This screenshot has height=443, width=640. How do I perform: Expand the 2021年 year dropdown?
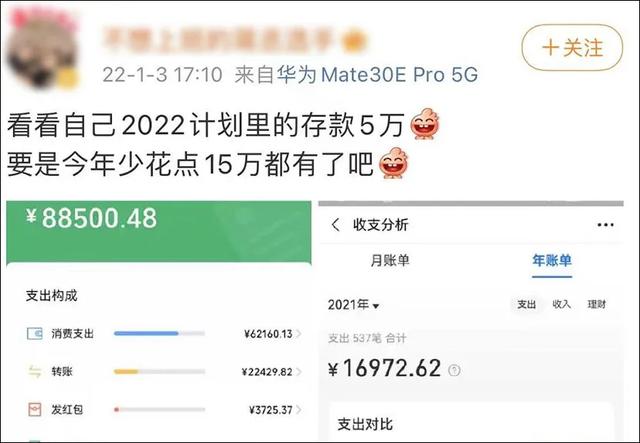[x=353, y=305]
